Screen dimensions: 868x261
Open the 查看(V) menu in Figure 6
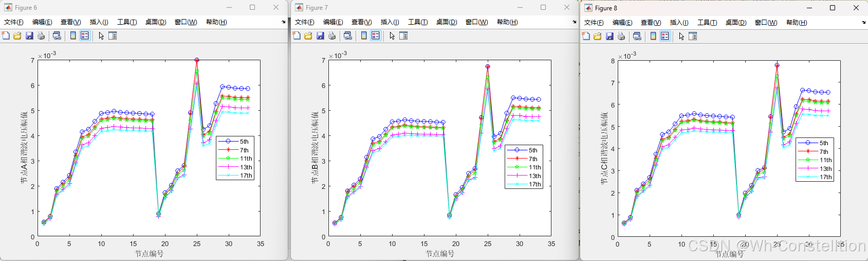tap(71, 22)
